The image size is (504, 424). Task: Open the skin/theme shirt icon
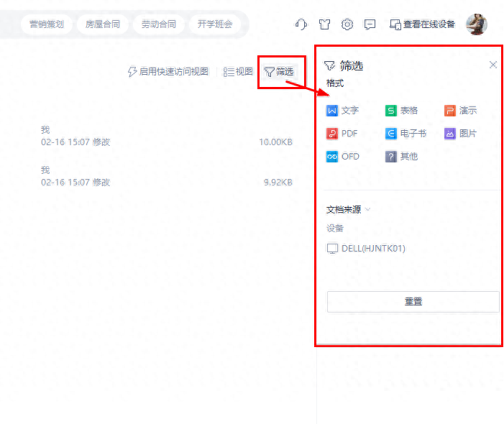pos(324,24)
